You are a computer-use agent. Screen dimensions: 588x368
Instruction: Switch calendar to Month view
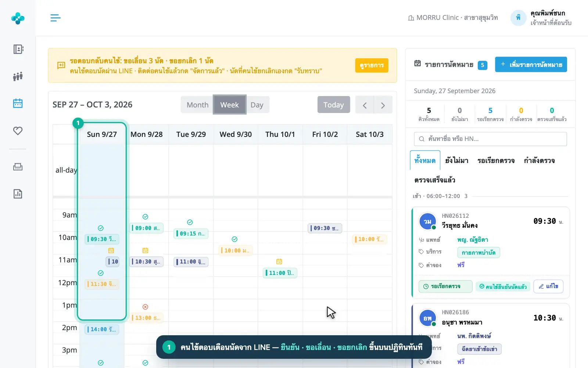[197, 105]
